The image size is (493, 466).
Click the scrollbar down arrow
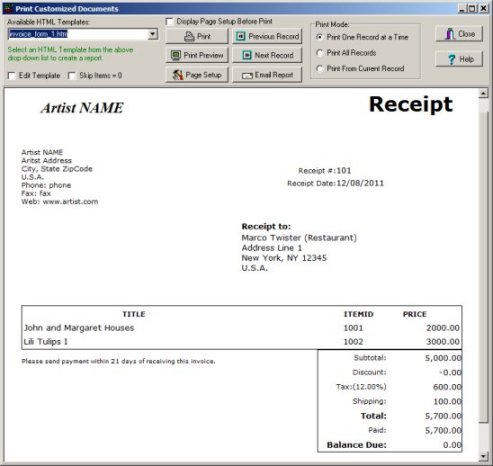tap(483, 456)
